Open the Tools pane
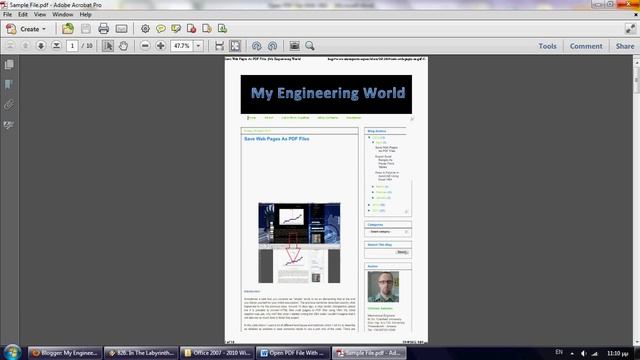 tap(547, 46)
